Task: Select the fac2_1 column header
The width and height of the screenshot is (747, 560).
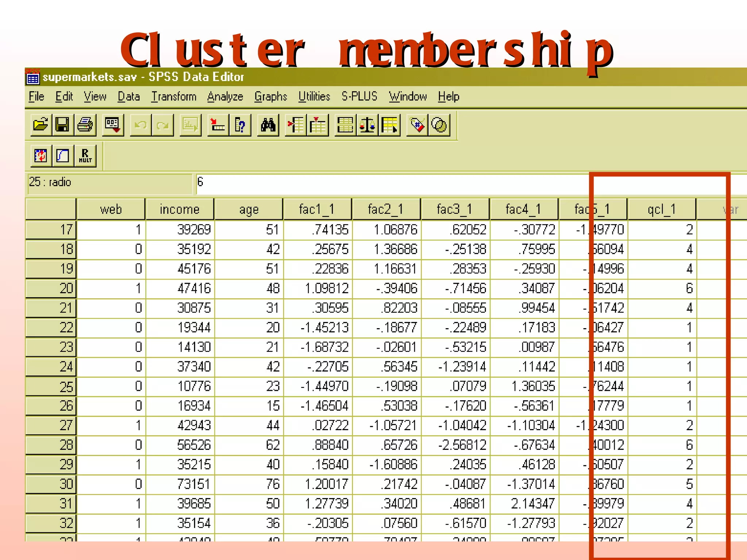Action: pos(386,209)
